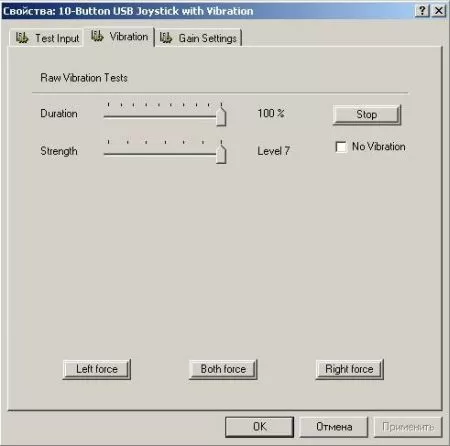Switch to the Test Input tab
450x446 pixels.
coord(46,38)
